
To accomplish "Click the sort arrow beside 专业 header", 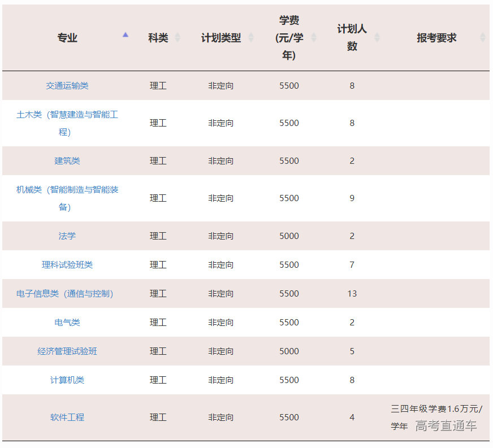I will click(126, 36).
